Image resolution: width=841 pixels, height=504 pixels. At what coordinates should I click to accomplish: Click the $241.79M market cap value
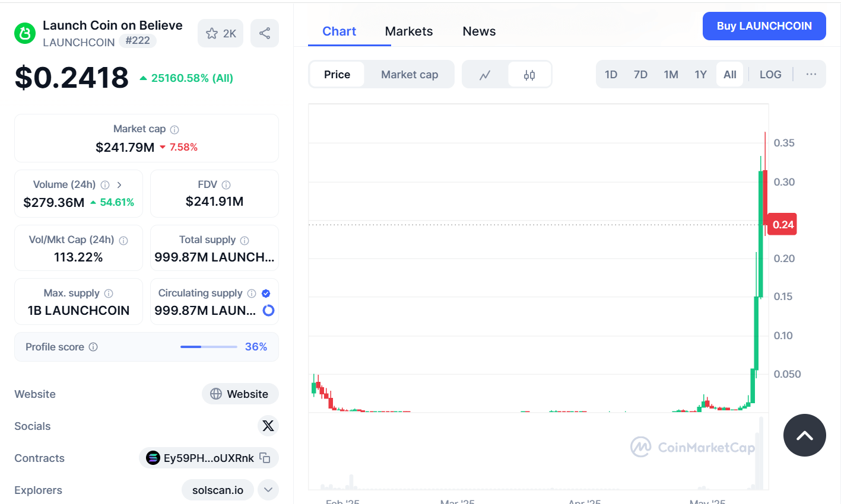pos(125,147)
